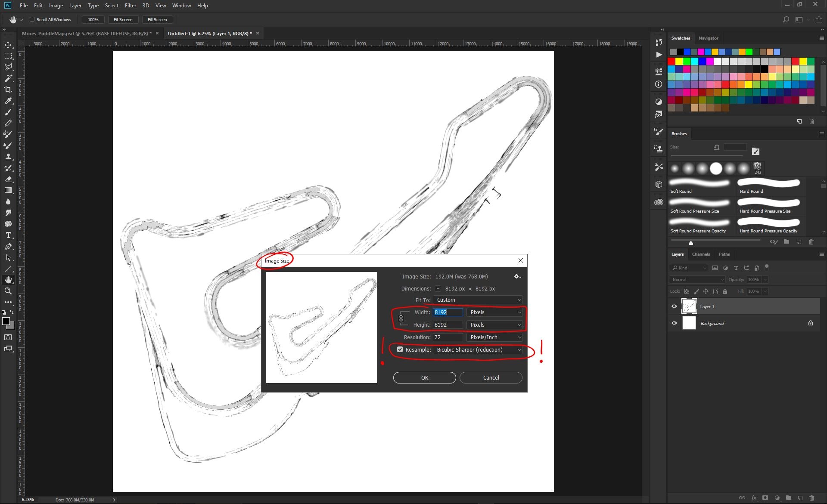Expand the Resample method dropdown
Image resolution: width=827 pixels, height=504 pixels.
coord(478,350)
